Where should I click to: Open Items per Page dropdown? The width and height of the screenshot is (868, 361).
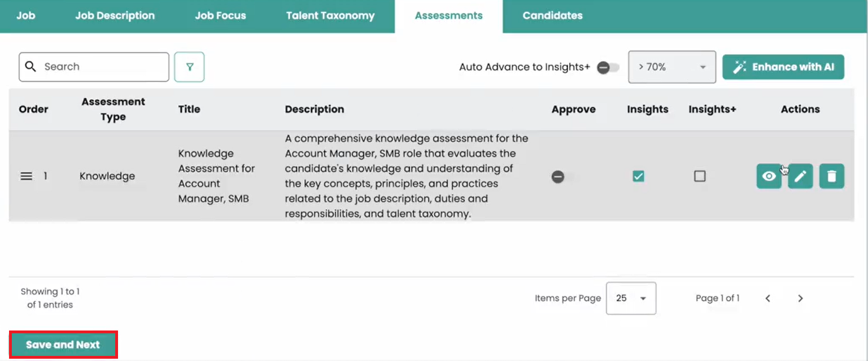pyautogui.click(x=631, y=298)
